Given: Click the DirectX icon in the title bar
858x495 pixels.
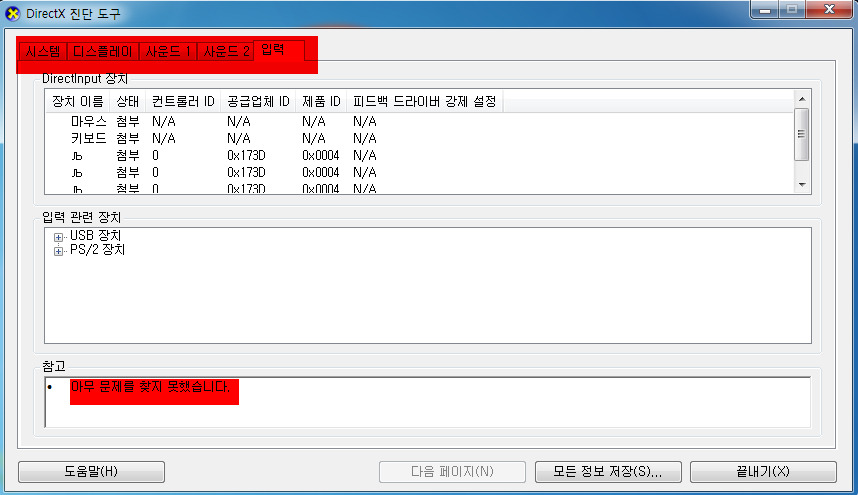Looking at the screenshot, I should pos(13,14).
